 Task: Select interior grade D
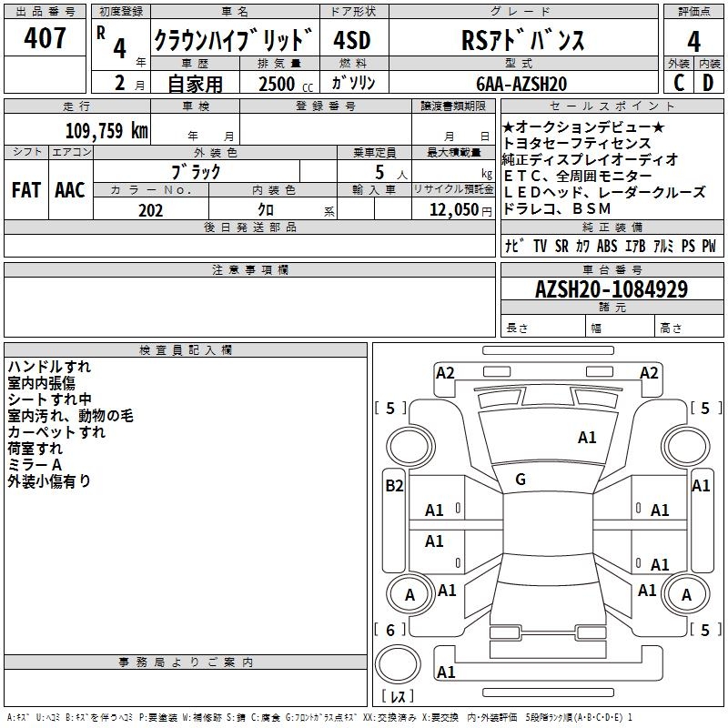point(708,83)
